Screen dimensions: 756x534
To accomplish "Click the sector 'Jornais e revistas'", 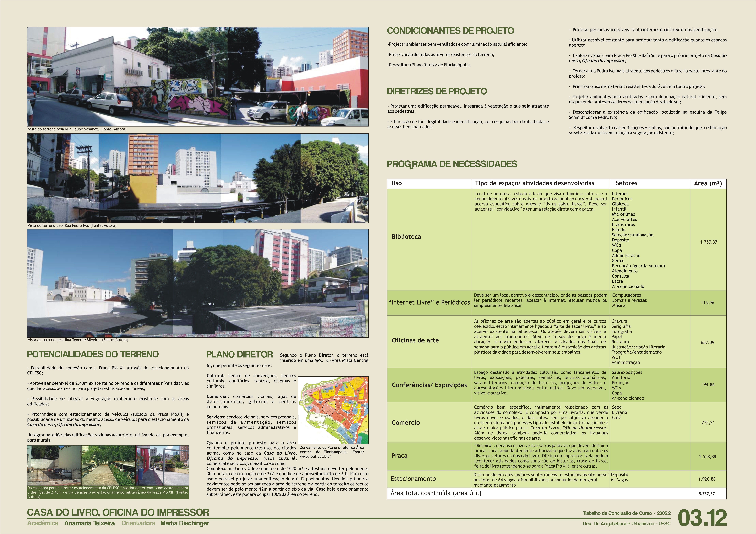I will click(629, 300).
